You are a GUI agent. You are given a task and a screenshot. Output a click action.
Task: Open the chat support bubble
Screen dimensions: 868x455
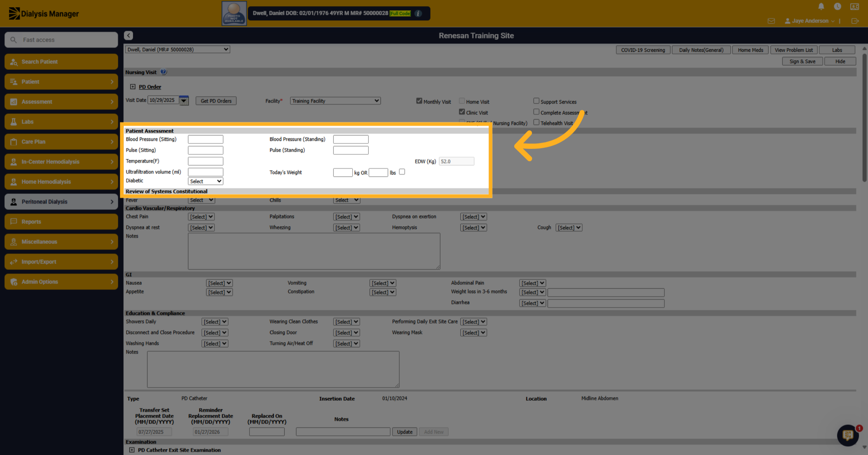(848, 435)
